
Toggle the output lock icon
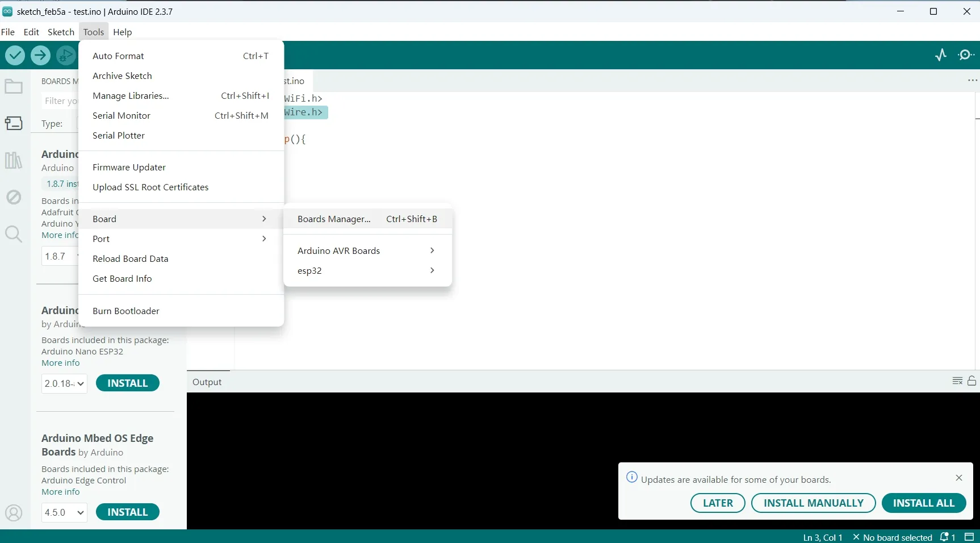(x=972, y=381)
